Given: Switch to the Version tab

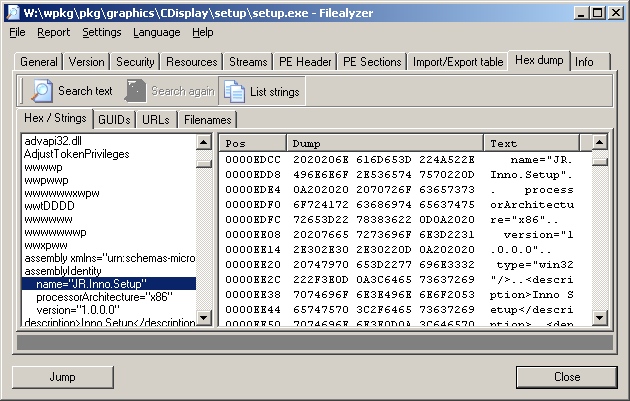Looking at the screenshot, I should click(86, 62).
